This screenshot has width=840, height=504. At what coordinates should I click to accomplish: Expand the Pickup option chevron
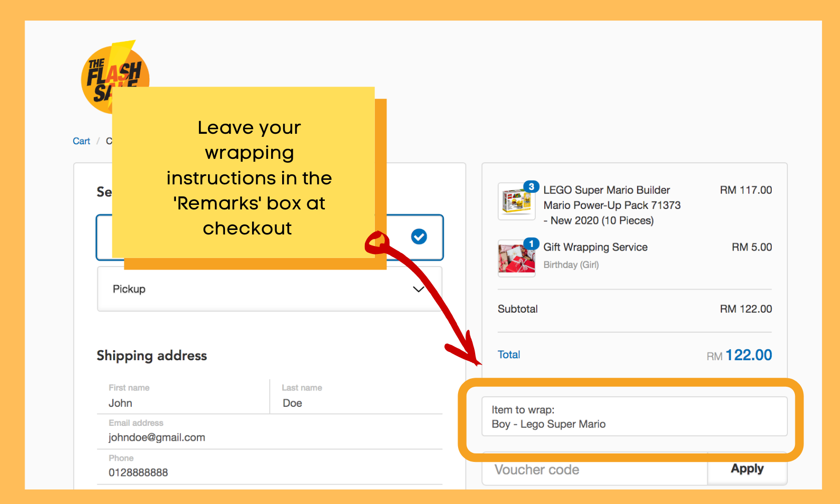pyautogui.click(x=418, y=289)
